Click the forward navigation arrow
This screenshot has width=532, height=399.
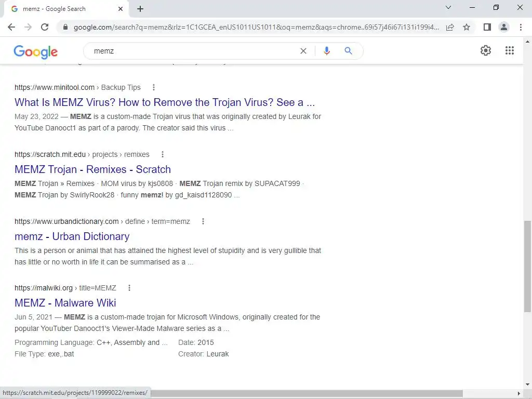pos(28,27)
